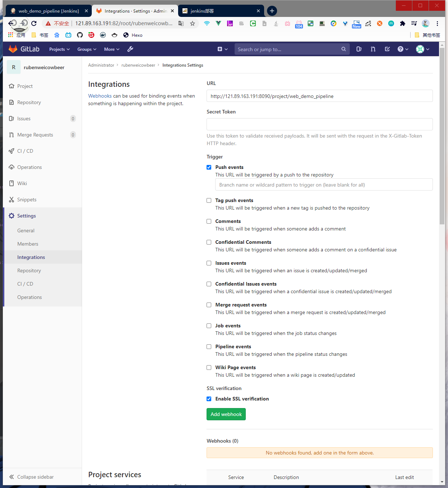Viewport: 448px width, 488px height.
Task: Click the Add webhook button
Action: (x=226, y=414)
